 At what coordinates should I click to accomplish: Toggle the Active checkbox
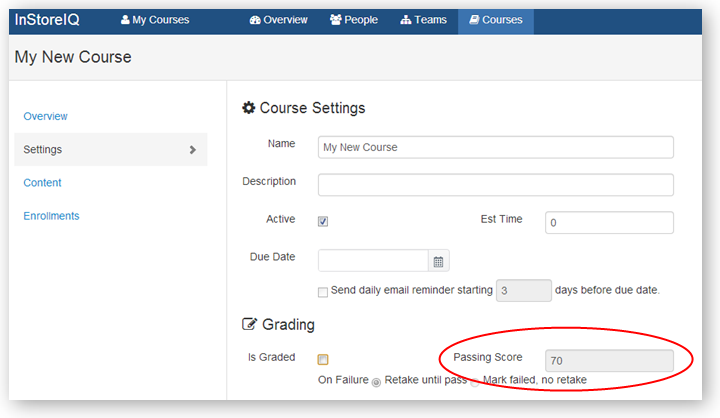pyautogui.click(x=323, y=222)
